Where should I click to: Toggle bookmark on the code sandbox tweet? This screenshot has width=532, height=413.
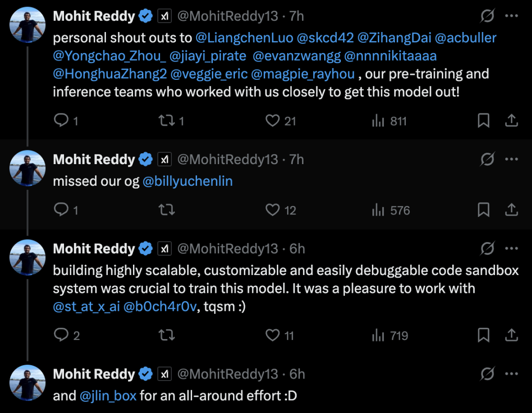point(484,336)
